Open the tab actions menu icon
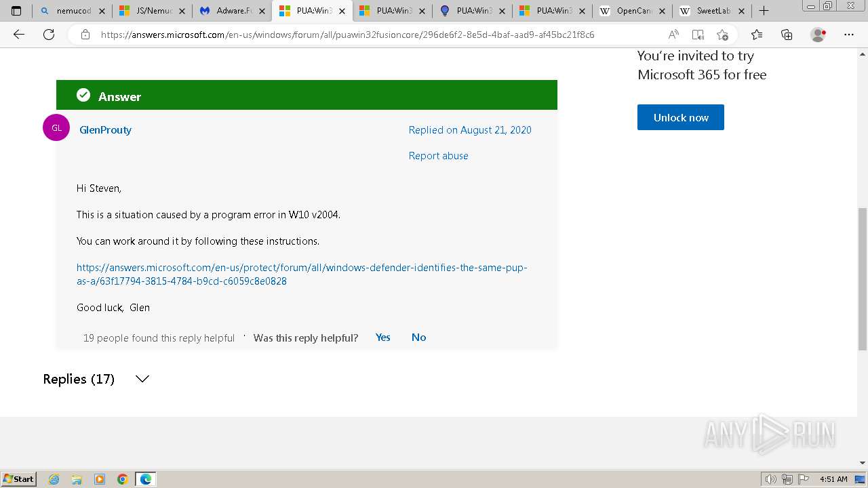Screen dimensions: 868x488 pyautogui.click(x=16, y=11)
